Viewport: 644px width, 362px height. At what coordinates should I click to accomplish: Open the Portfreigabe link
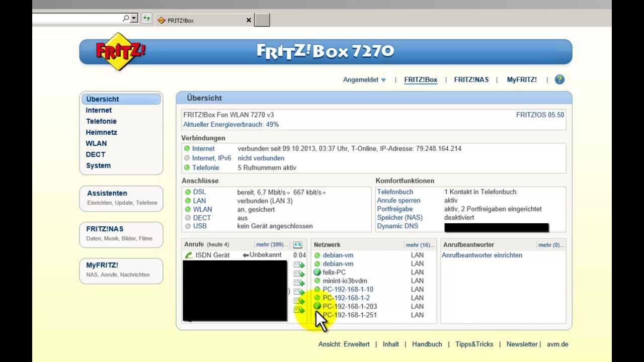[395, 209]
